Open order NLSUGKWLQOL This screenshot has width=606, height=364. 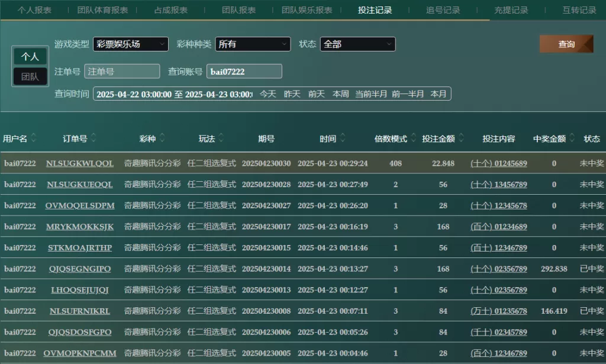pyautogui.click(x=80, y=163)
